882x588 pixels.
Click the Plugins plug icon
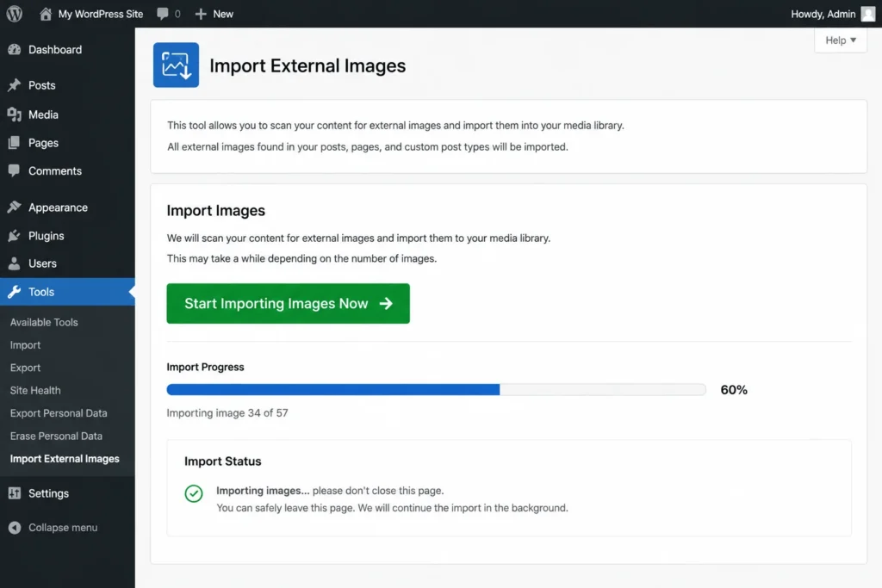15,236
